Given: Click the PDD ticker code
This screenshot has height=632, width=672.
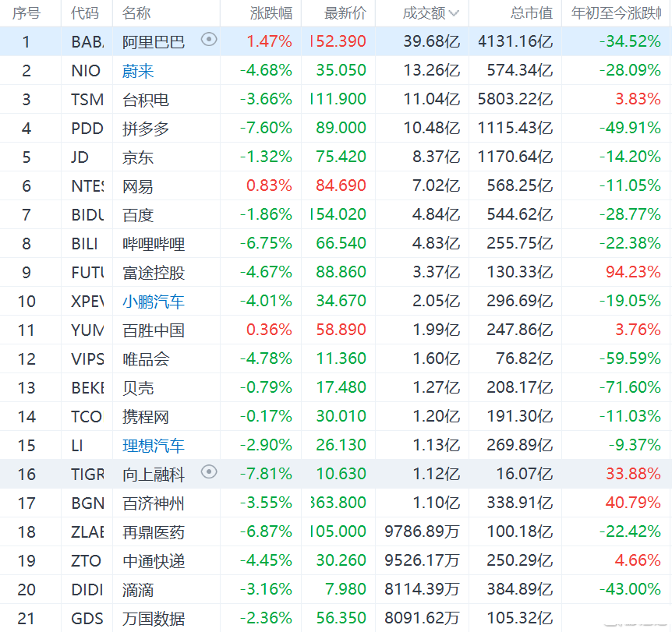Looking at the screenshot, I should pyautogui.click(x=87, y=128).
